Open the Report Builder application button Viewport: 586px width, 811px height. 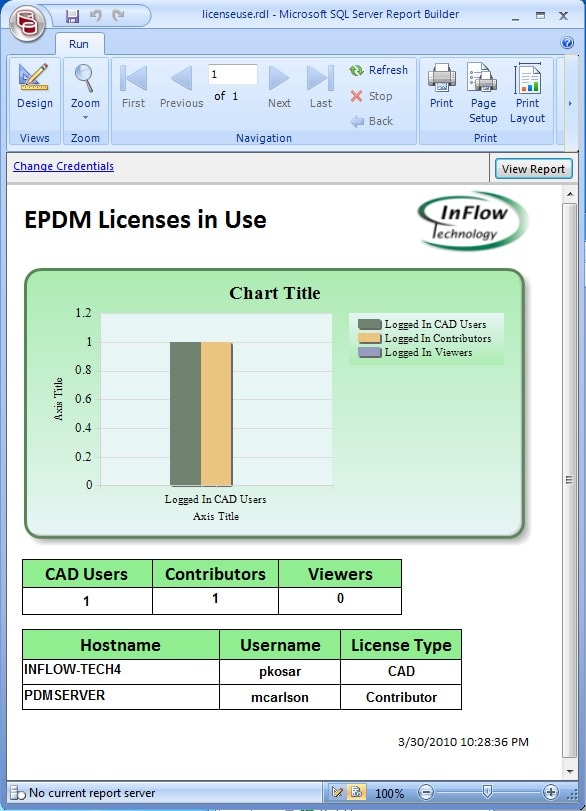tap(27, 23)
